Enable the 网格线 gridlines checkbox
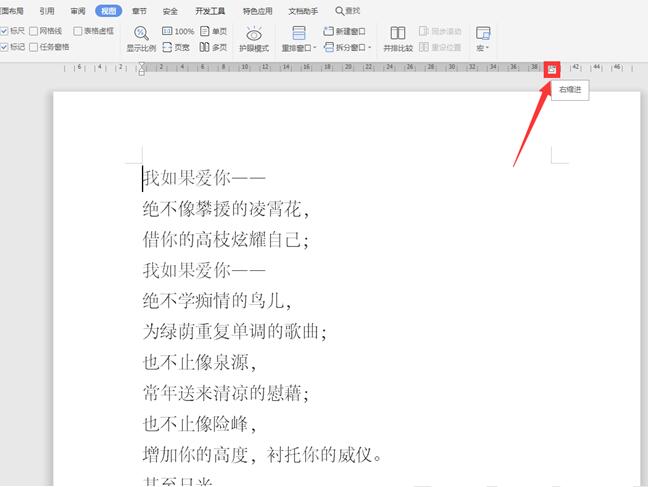This screenshot has height=487, width=648. [x=34, y=31]
